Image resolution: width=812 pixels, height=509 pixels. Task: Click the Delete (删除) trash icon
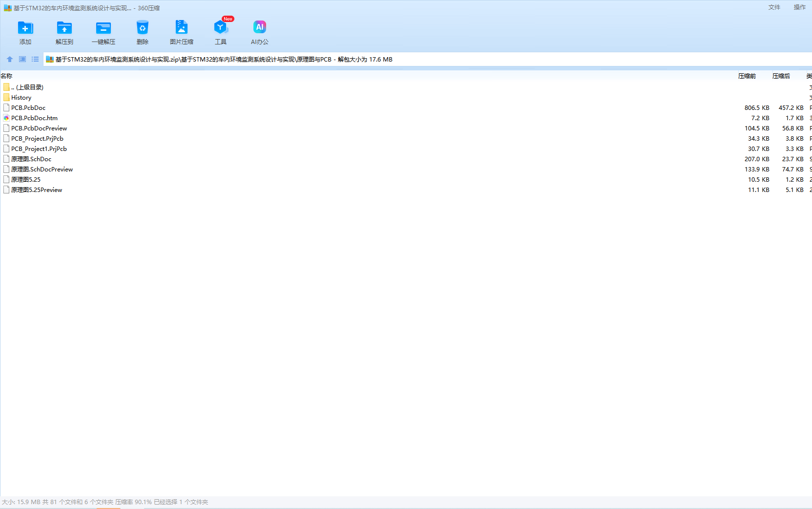click(x=143, y=28)
